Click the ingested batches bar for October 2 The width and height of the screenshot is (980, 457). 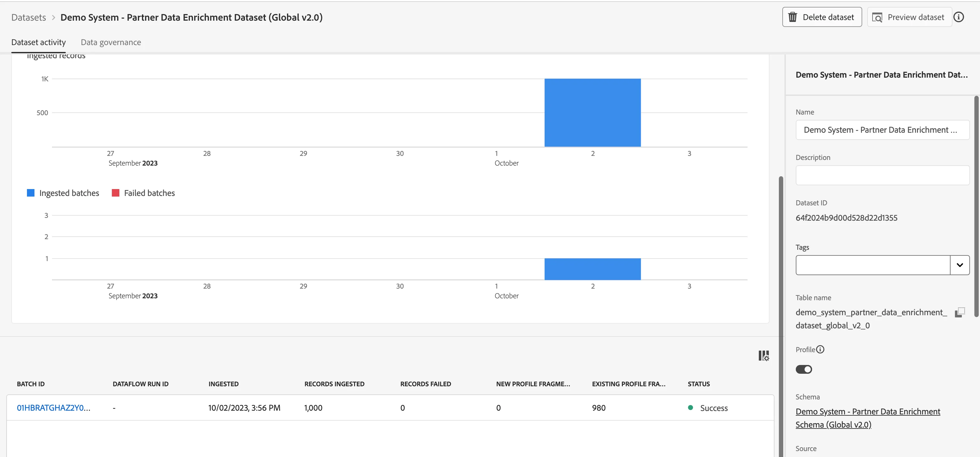(x=592, y=269)
